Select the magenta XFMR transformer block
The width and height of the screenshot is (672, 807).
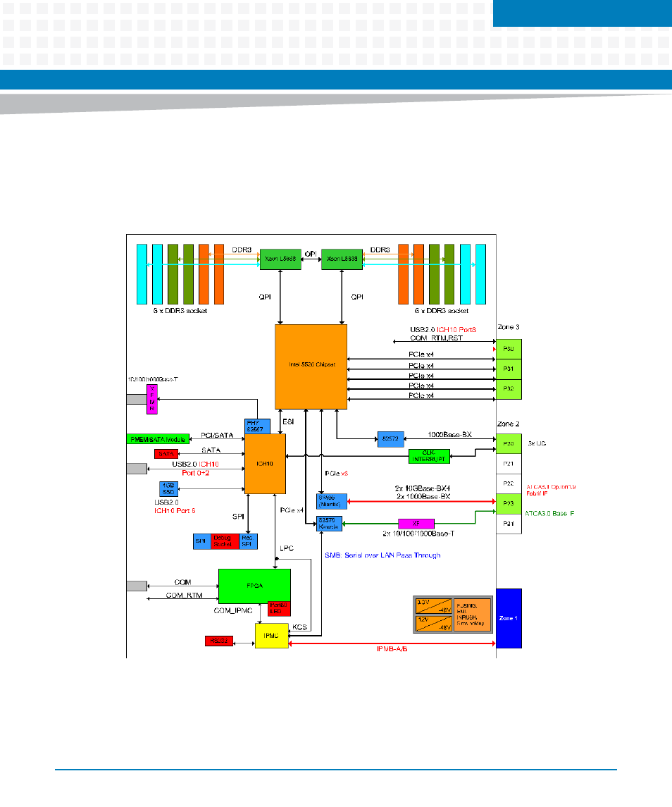[x=151, y=399]
